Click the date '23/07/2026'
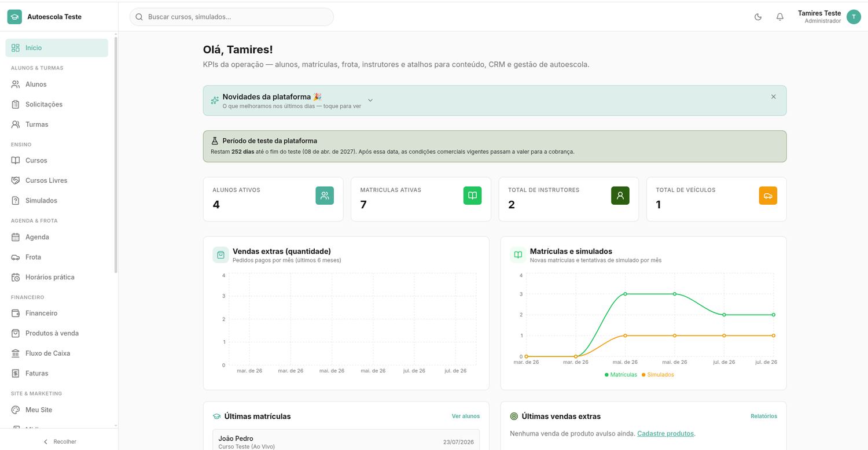 [458, 442]
